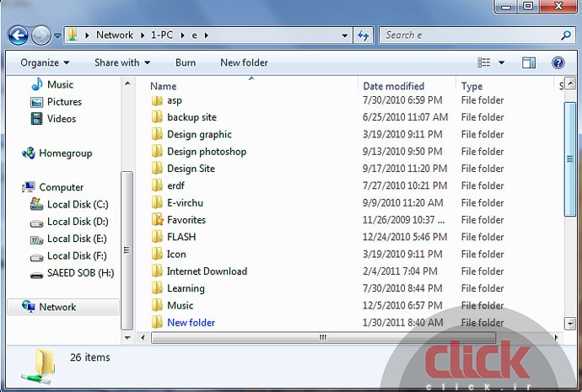Image resolution: width=582 pixels, height=392 pixels.
Task: Open Music library in navigation pane
Action: (52, 84)
